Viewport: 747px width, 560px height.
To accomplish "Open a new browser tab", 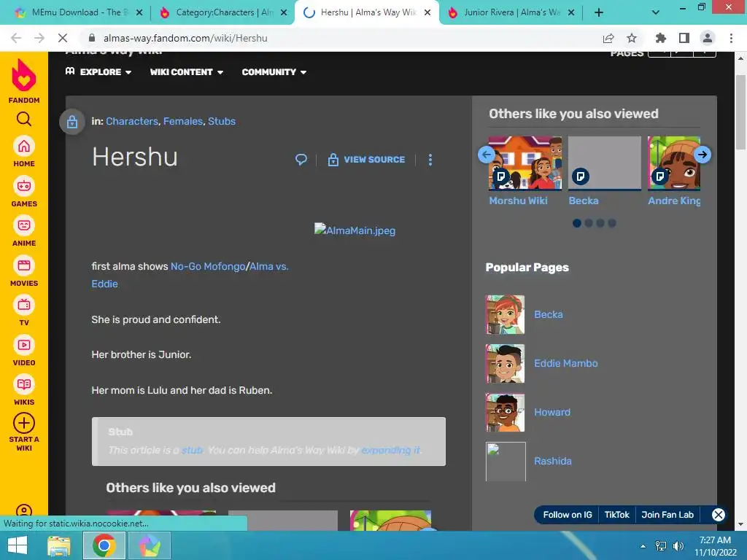I will tap(599, 12).
